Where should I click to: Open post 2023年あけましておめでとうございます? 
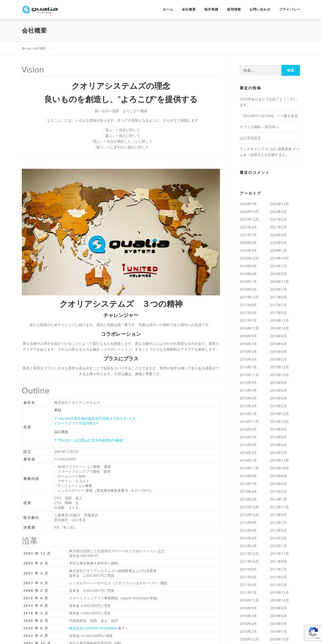point(268,102)
